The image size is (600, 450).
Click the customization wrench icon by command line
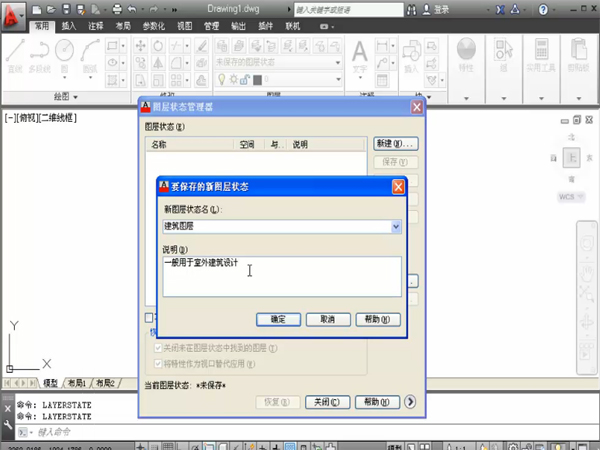coord(8,424)
